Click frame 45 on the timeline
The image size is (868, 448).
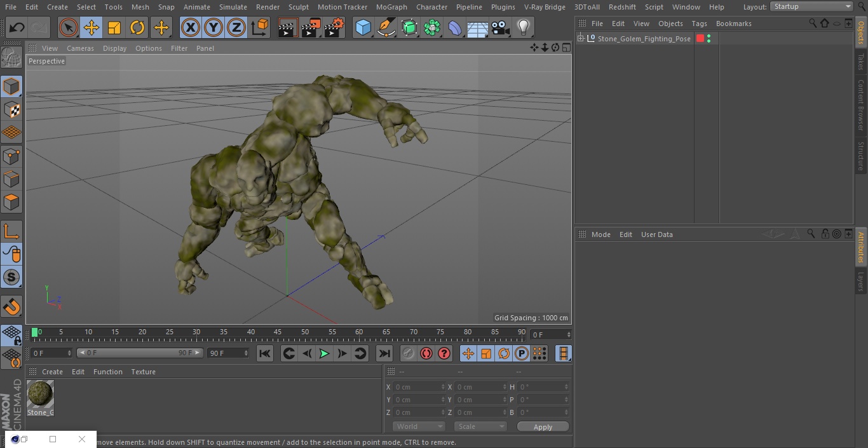(278, 332)
